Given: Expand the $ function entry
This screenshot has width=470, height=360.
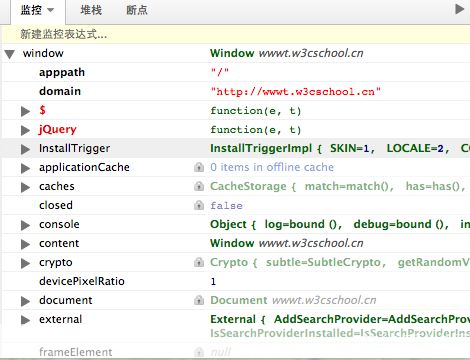Looking at the screenshot, I should [x=25, y=111].
